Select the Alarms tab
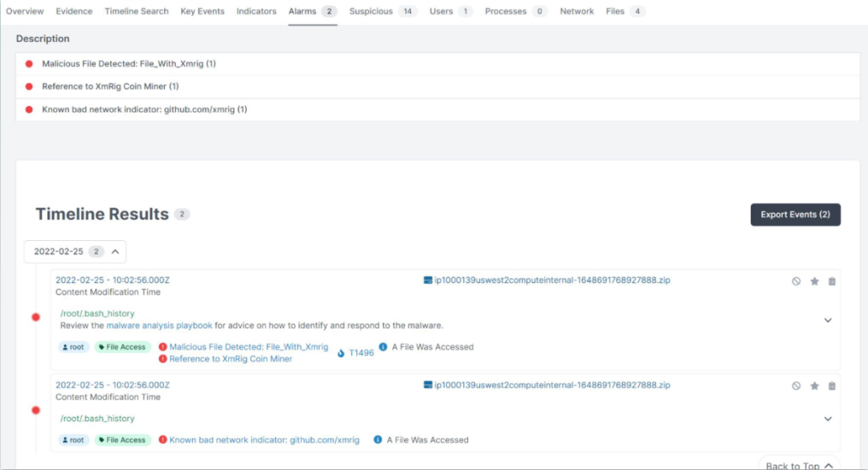868x470 pixels. point(313,11)
